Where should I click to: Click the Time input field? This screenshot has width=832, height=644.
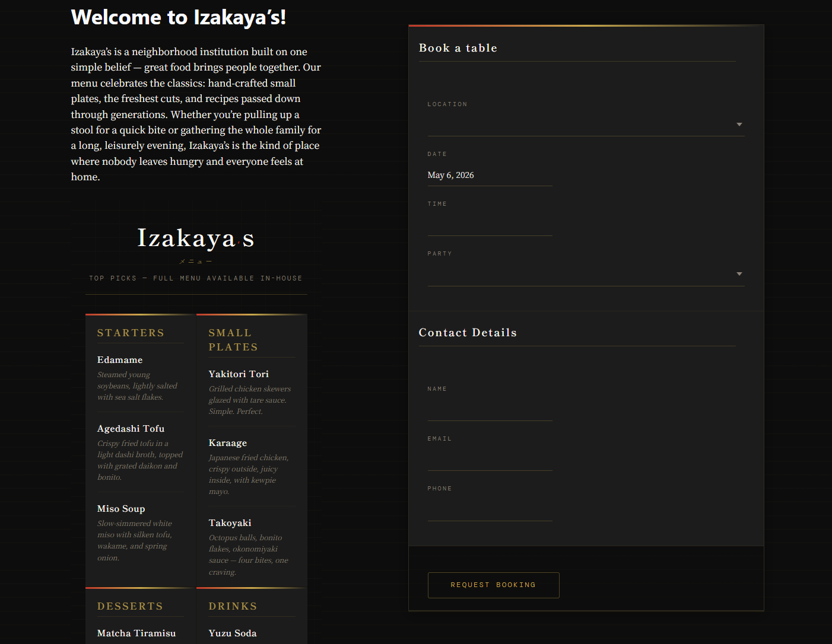(490, 225)
